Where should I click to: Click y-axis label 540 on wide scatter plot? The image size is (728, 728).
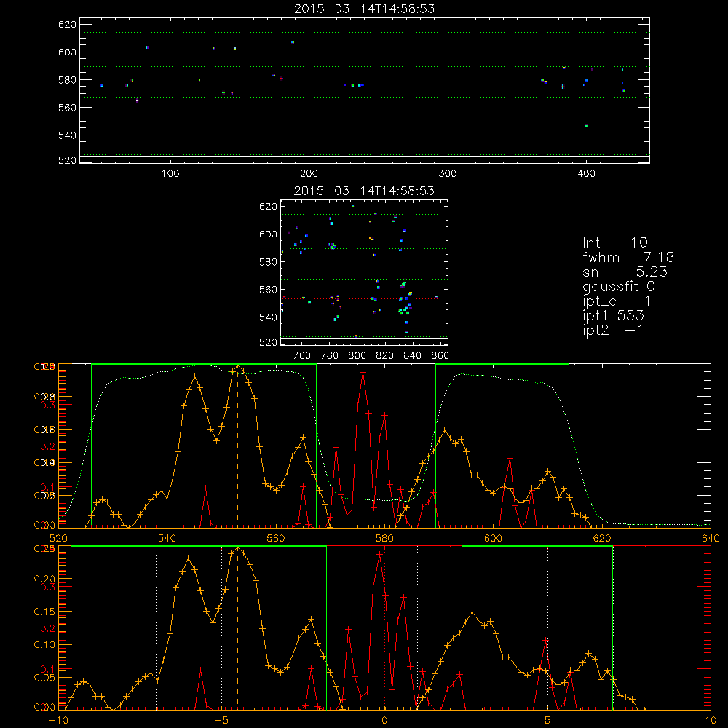click(67, 135)
